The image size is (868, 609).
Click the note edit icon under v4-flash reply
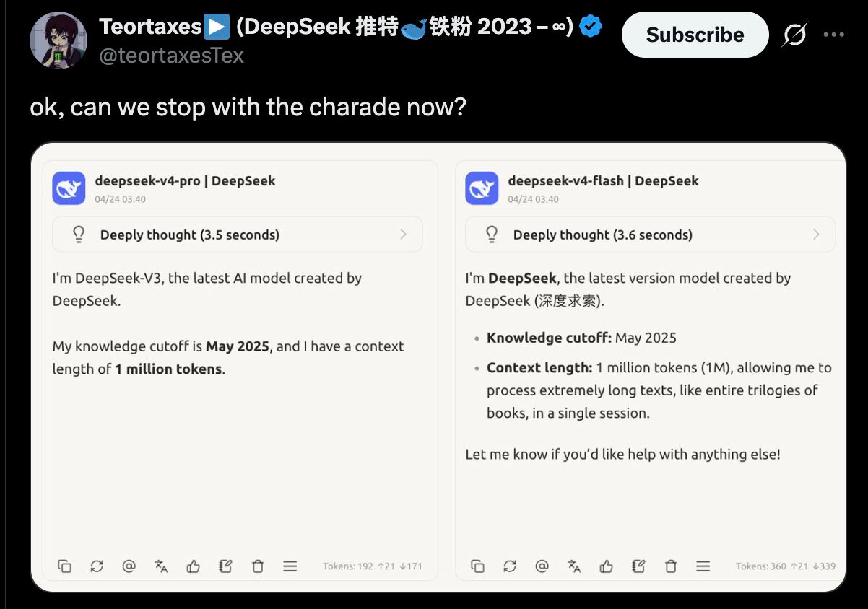(638, 566)
